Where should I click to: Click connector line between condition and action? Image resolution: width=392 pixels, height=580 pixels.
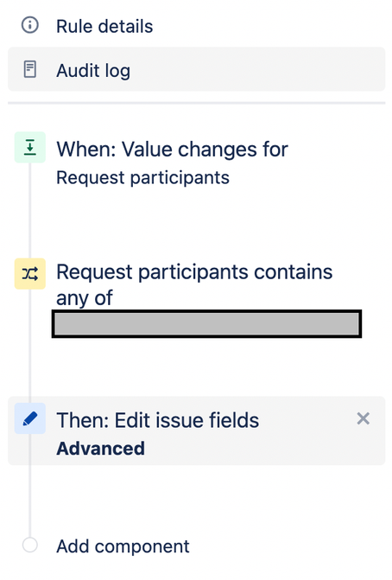tap(30, 346)
